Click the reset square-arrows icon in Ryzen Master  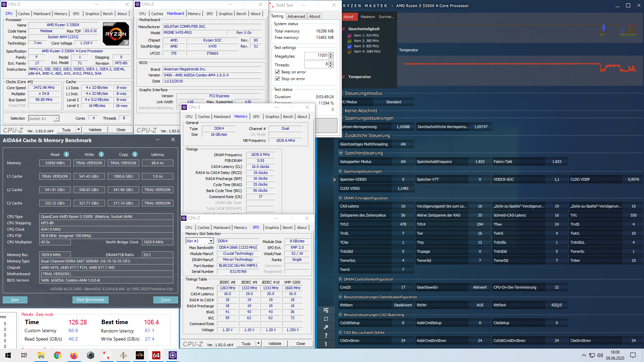(x=326, y=319)
